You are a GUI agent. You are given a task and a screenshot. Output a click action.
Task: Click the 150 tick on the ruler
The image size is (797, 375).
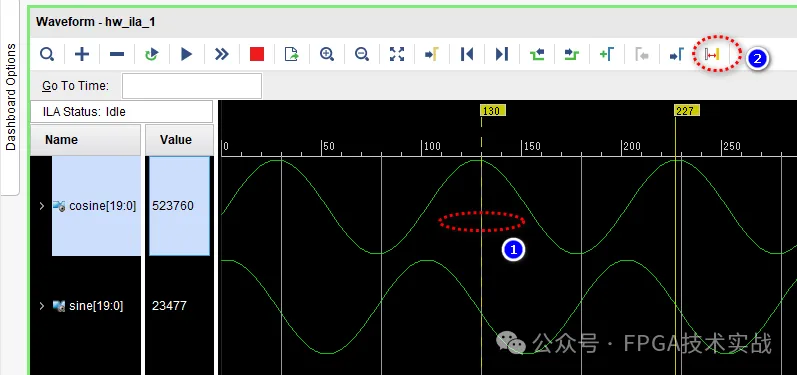(x=532, y=147)
